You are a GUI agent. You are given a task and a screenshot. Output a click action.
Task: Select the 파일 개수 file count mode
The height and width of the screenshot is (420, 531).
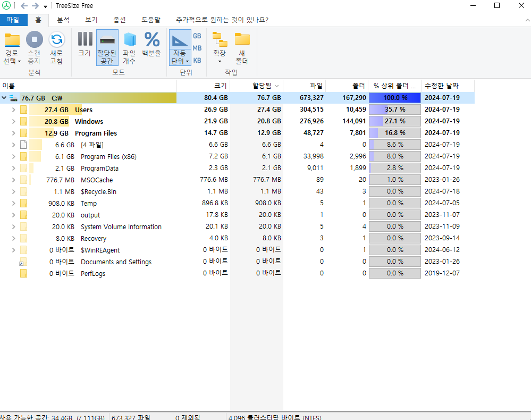click(129, 40)
